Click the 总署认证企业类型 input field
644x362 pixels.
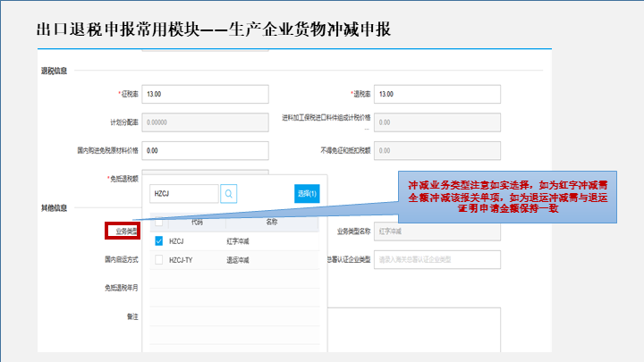pos(437,260)
